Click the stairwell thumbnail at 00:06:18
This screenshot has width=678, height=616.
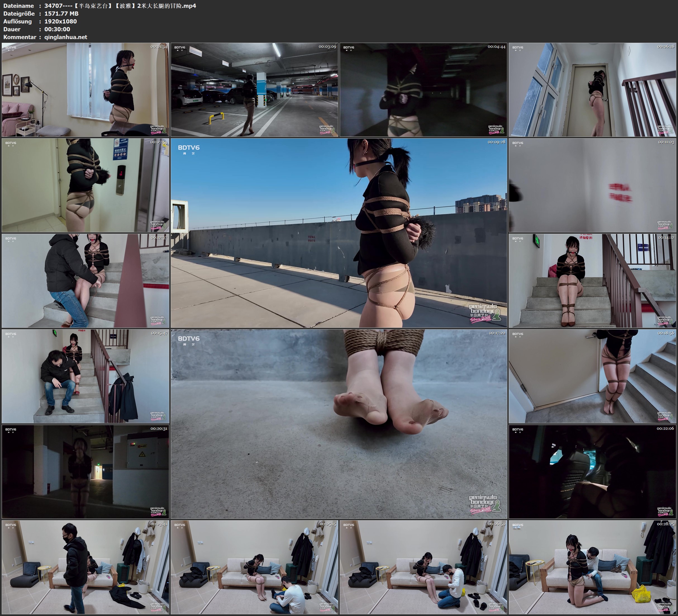[x=593, y=89]
